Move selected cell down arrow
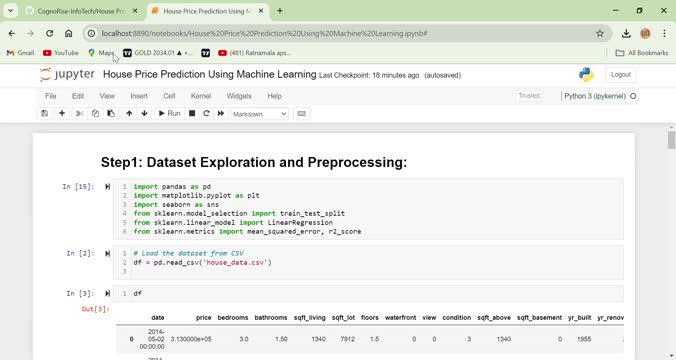Image resolution: width=676 pixels, height=360 pixels. click(x=144, y=113)
